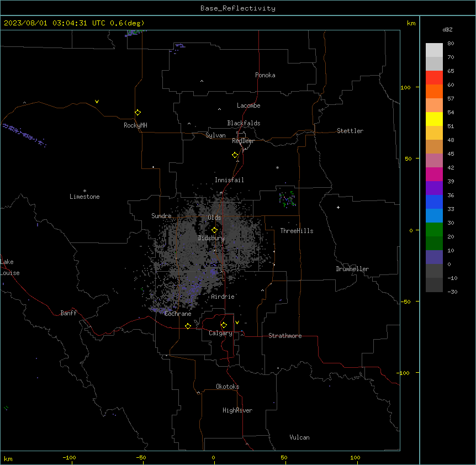This screenshot has width=476, height=465.
Task: Select the magenta 42-39 dBZ legend color
Action: click(x=434, y=174)
